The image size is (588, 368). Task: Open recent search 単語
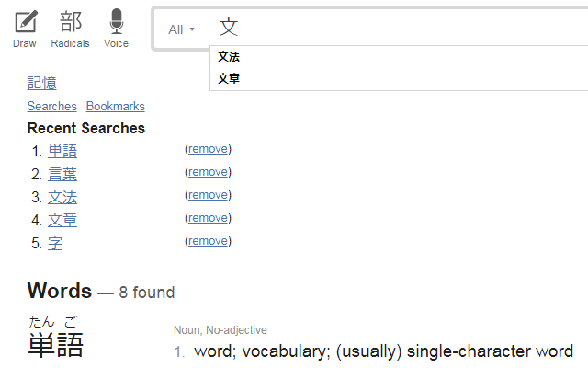click(x=62, y=151)
